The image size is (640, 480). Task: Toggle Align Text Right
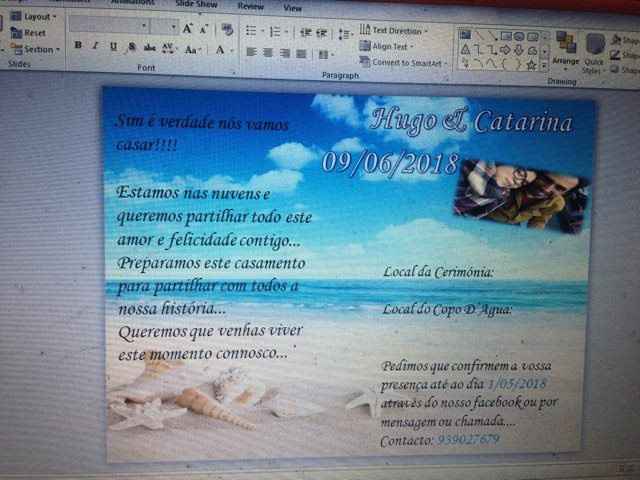click(x=284, y=53)
